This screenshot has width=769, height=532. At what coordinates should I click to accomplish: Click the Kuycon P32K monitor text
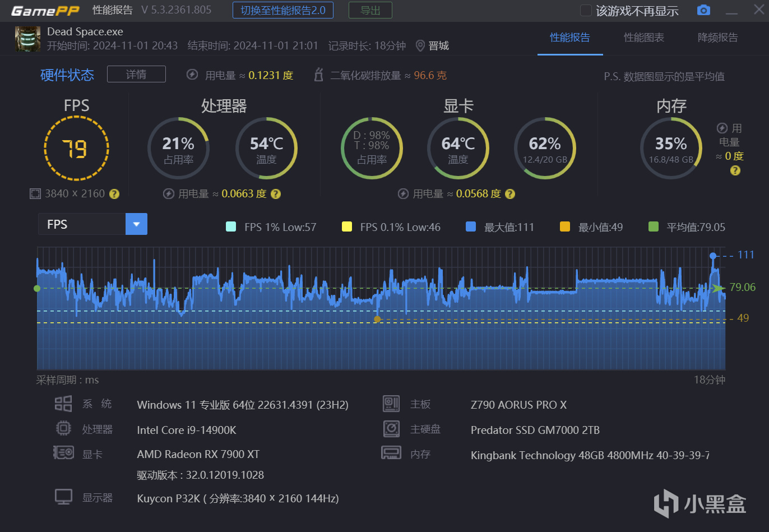238,498
